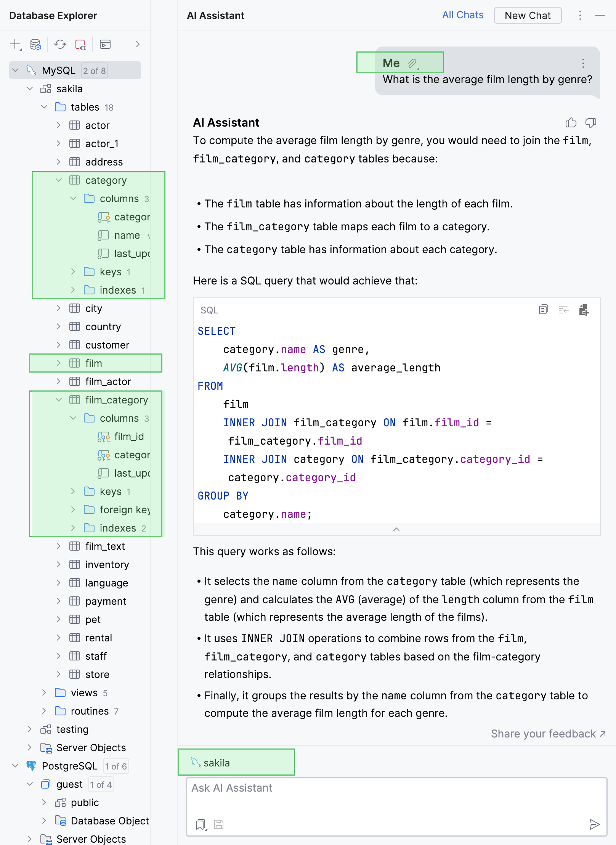Click the attachment icon next to Me
This screenshot has height=845, width=616.
(x=413, y=63)
